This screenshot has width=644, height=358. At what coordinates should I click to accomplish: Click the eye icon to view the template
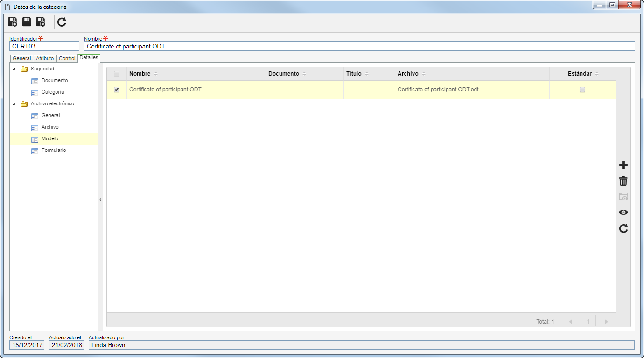coord(623,213)
